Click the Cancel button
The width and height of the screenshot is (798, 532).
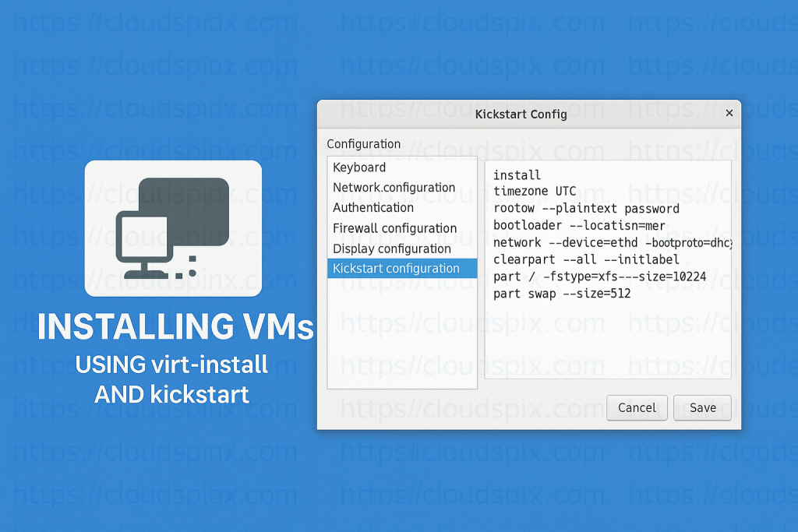[x=637, y=407]
